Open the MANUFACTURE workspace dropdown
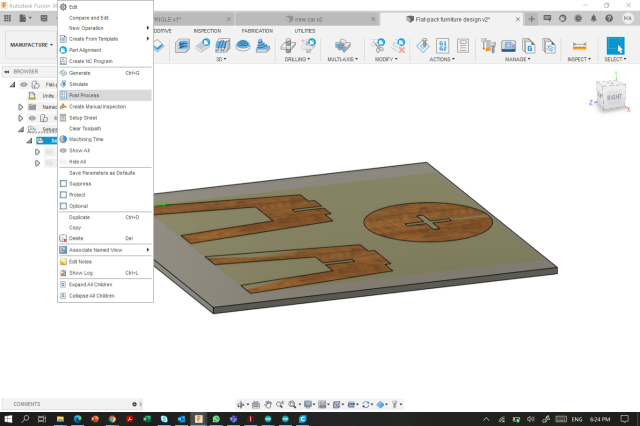The image size is (640, 426). click(x=32, y=45)
